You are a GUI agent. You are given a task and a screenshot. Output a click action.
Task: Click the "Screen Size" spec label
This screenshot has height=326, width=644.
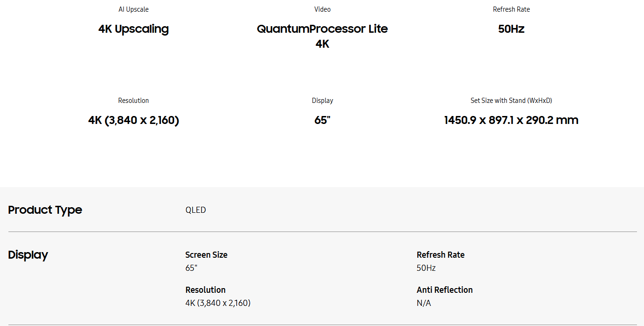click(x=206, y=255)
